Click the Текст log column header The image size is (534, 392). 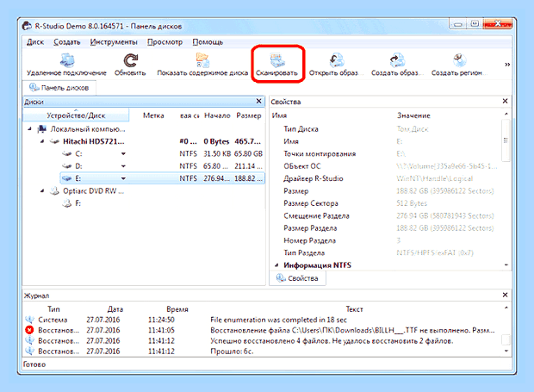(x=354, y=309)
